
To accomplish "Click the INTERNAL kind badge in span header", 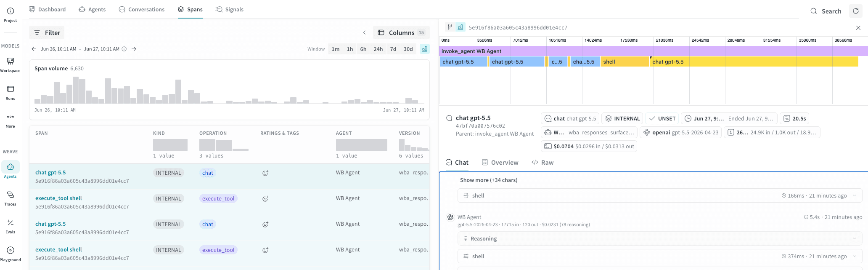I will click(x=622, y=118).
